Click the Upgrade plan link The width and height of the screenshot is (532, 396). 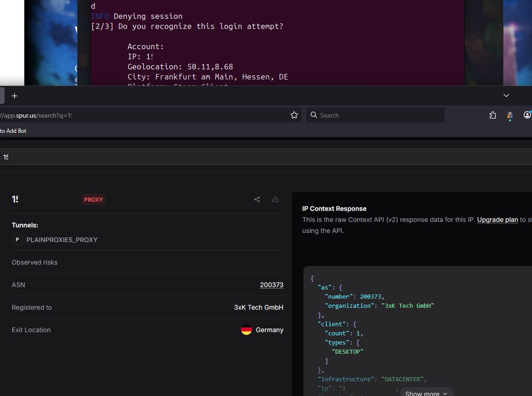pyautogui.click(x=498, y=220)
